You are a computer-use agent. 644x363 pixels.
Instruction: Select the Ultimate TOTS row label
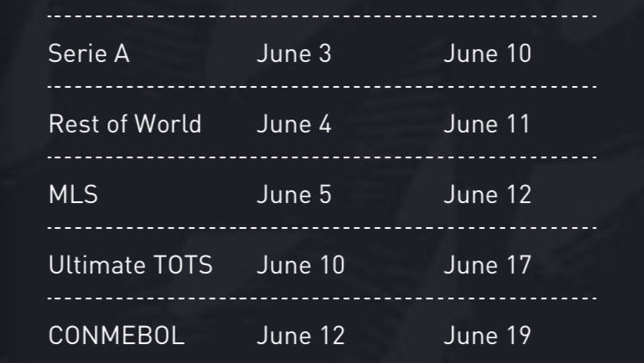131,265
